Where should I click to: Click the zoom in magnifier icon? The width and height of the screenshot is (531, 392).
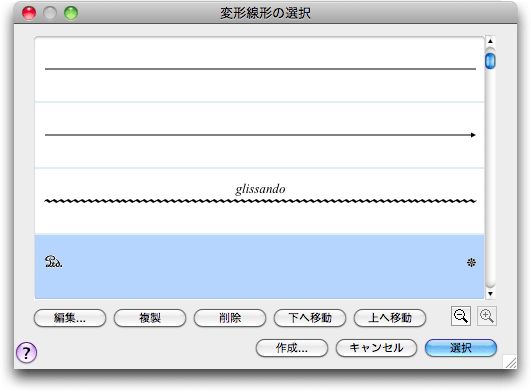[x=487, y=316]
